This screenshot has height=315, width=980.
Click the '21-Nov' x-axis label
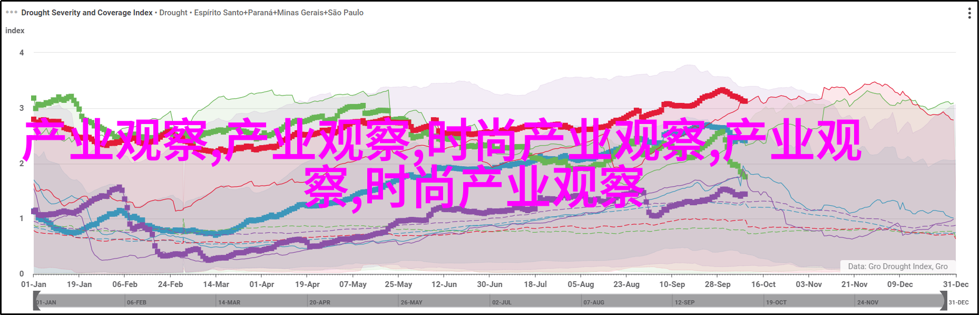(855, 284)
